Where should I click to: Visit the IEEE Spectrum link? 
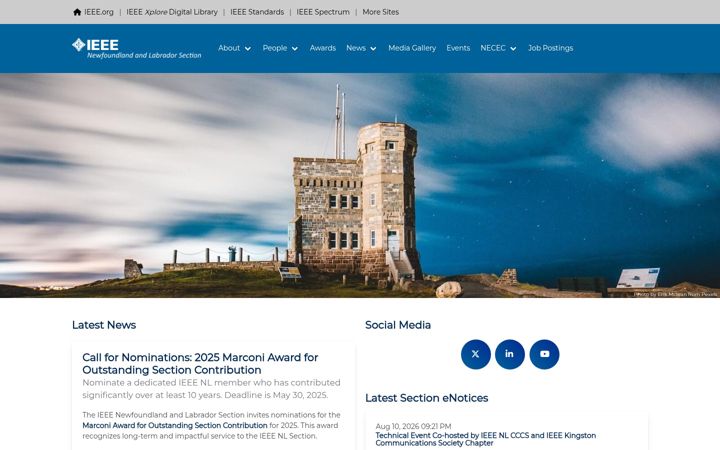click(x=323, y=12)
